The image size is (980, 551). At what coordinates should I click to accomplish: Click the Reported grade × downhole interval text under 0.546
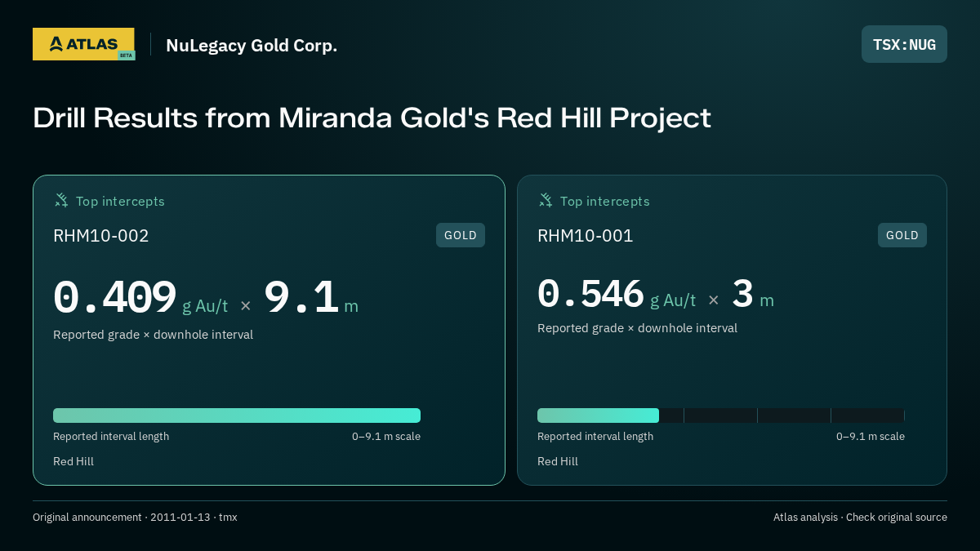637,328
